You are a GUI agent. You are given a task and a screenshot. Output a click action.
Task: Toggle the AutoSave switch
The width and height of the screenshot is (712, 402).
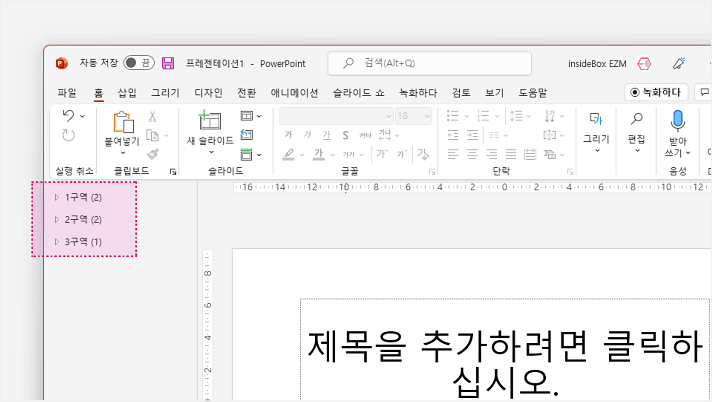tap(139, 63)
